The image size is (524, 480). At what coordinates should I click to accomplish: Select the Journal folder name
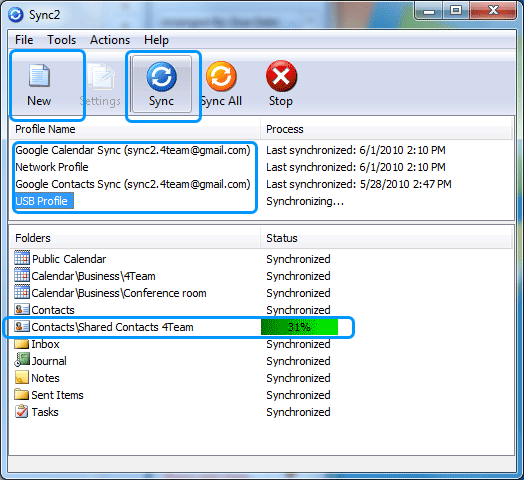click(49, 361)
